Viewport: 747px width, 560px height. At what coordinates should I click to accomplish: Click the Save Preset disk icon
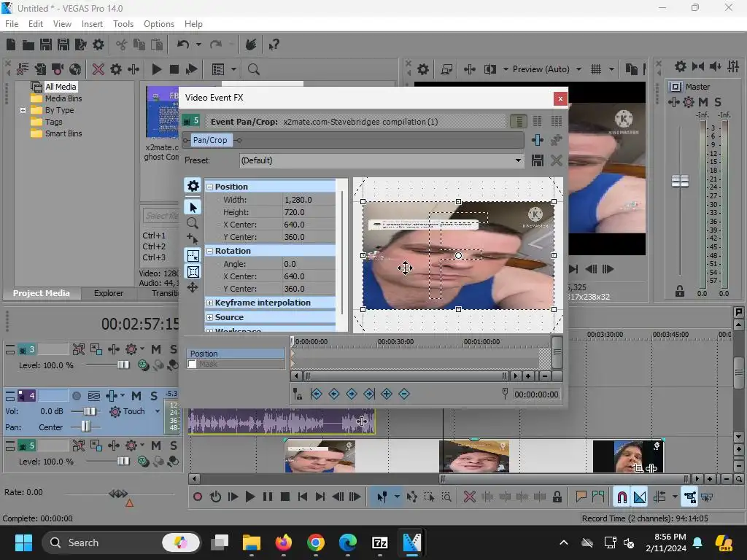(x=538, y=160)
